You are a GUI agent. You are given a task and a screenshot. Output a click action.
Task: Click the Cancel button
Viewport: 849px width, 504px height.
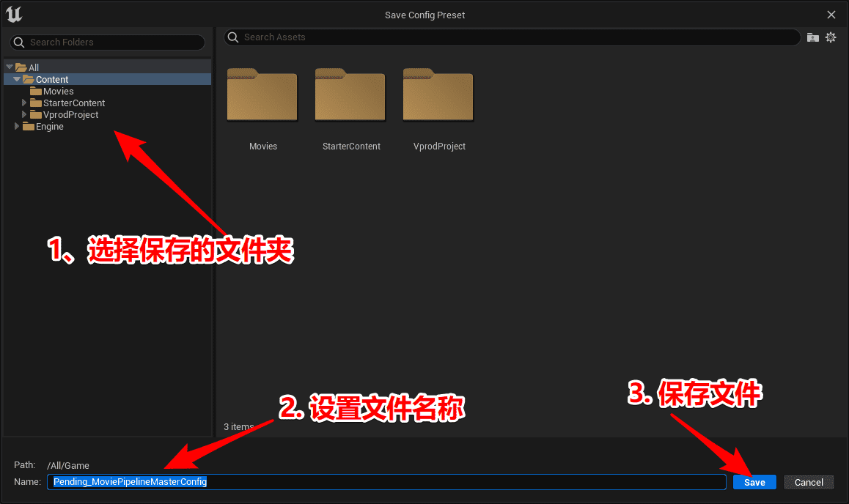tap(809, 482)
